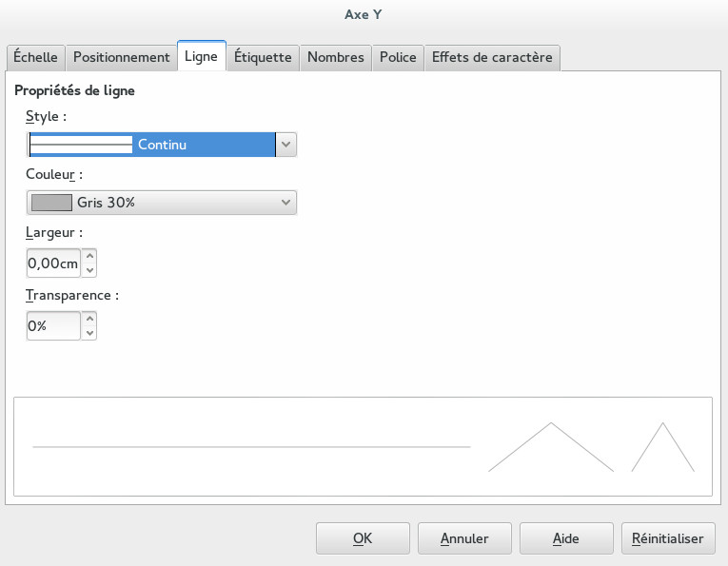The image size is (728, 566).
Task: Decrease Largeur with the down arrow
Action: (x=89, y=270)
